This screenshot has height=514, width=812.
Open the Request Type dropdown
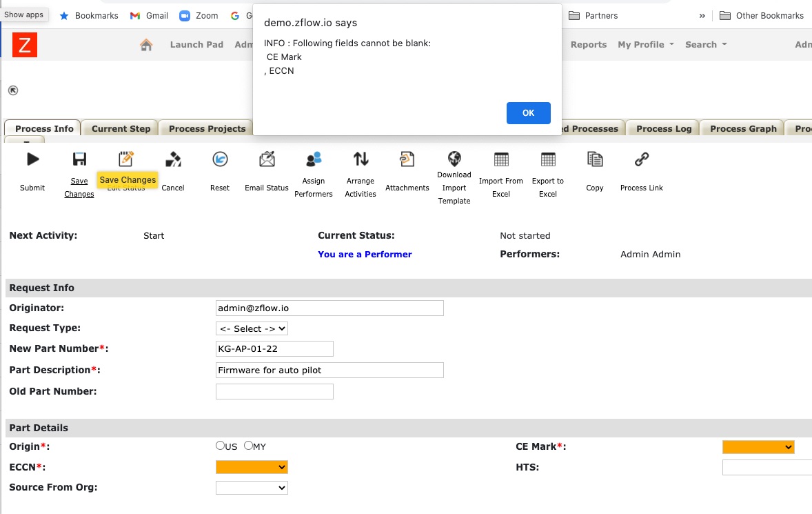pyautogui.click(x=252, y=328)
